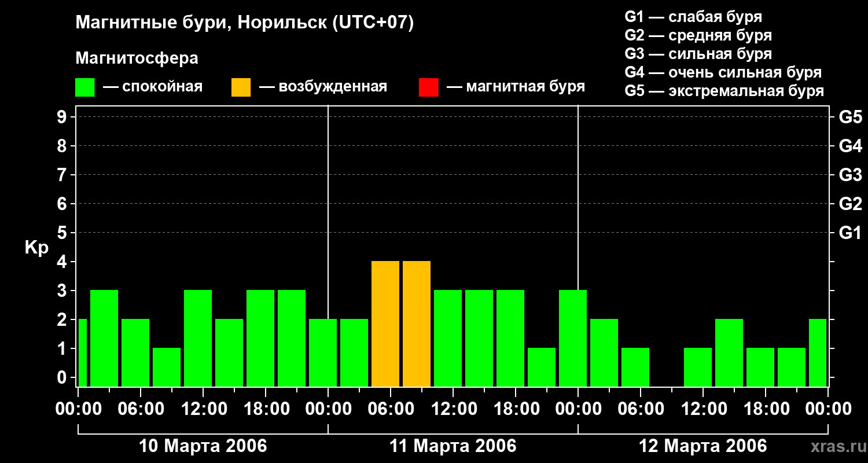Click the red 'магнитная буря' legend swatch
The image size is (868, 463).
[x=429, y=87]
